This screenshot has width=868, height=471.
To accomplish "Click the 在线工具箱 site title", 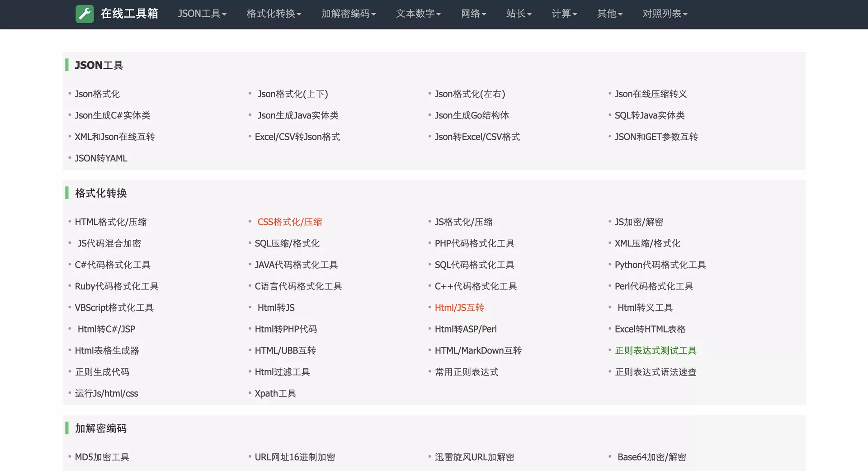I will 129,14.
